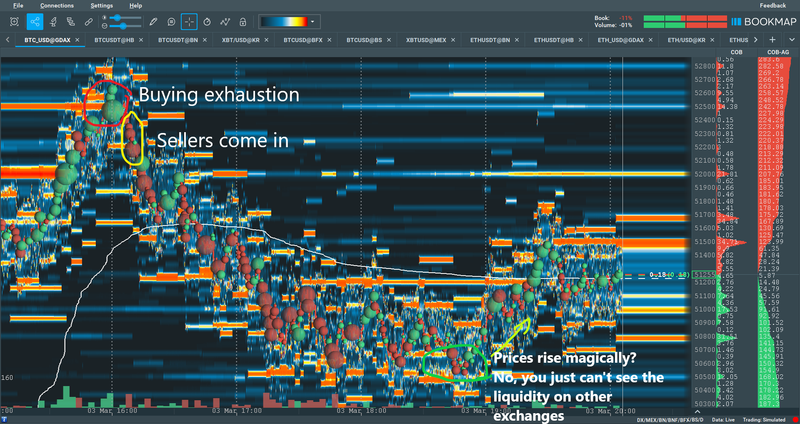Select the pencil drawing tool

coord(153,22)
